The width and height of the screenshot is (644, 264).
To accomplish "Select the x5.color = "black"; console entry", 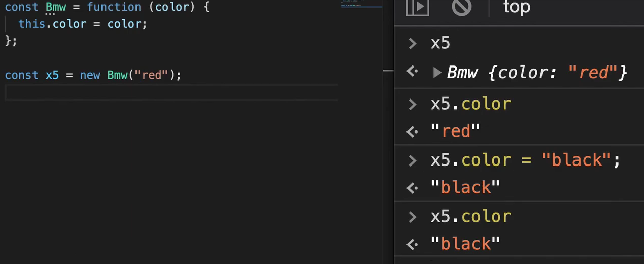I will (x=526, y=160).
